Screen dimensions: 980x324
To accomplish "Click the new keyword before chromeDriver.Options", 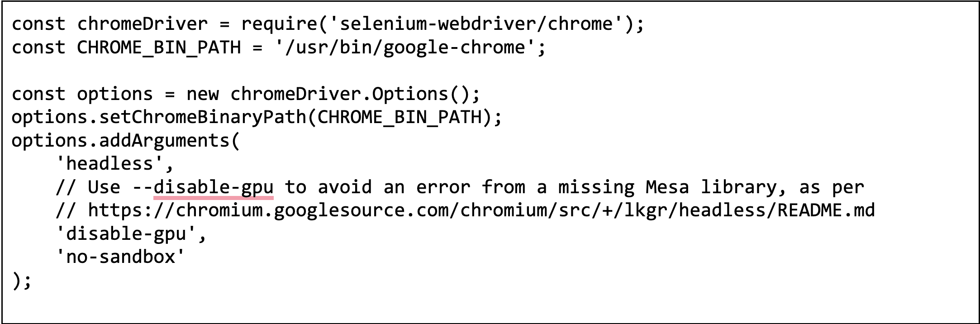I will [x=203, y=94].
